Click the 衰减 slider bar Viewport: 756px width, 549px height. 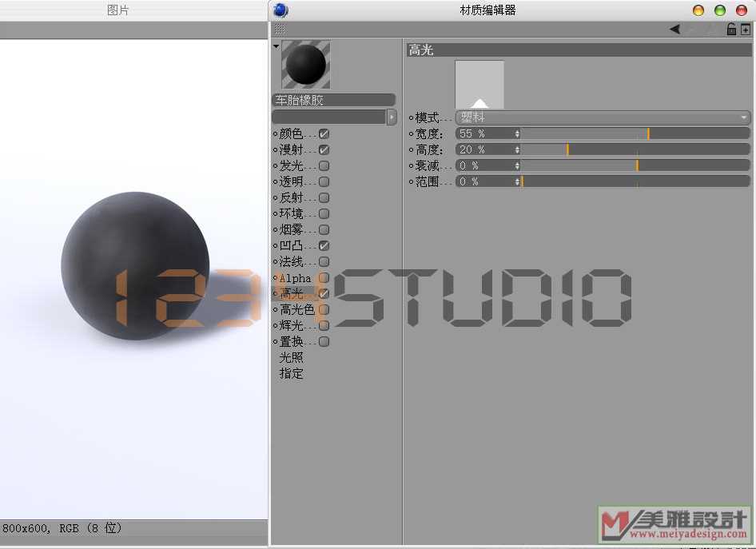[635, 165]
